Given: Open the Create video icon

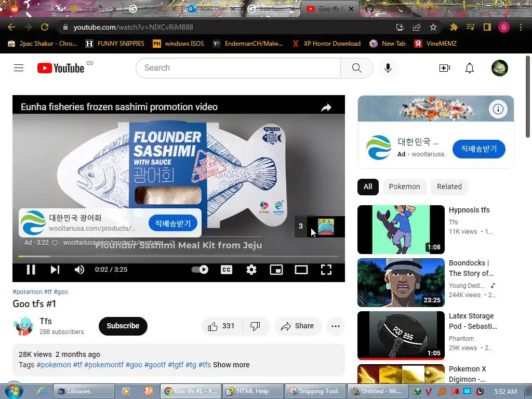Looking at the screenshot, I should 445,68.
